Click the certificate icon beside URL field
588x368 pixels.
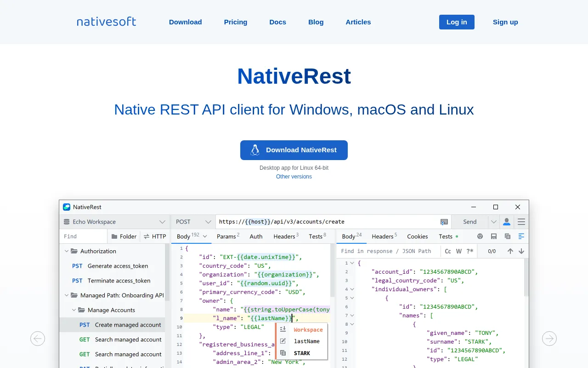tap(444, 222)
